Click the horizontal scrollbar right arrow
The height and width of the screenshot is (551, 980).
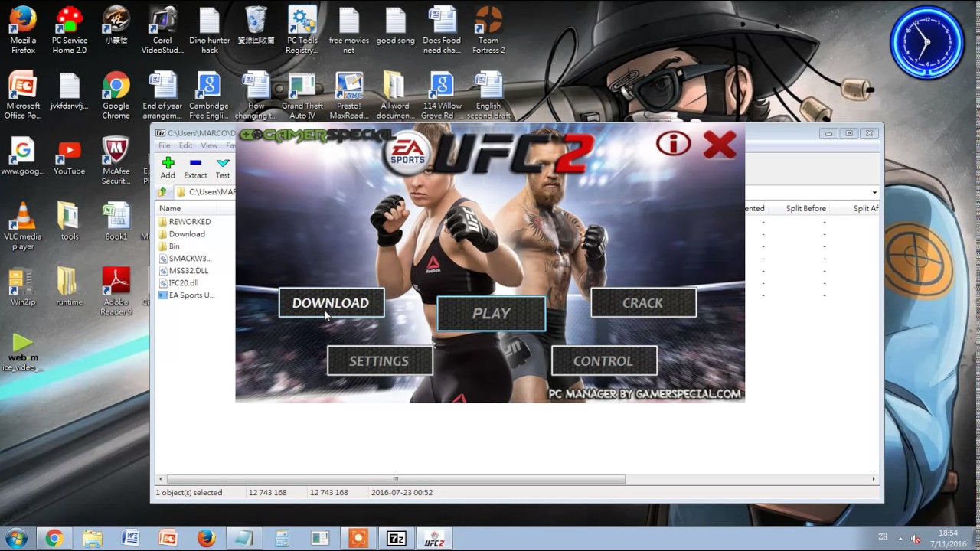874,479
